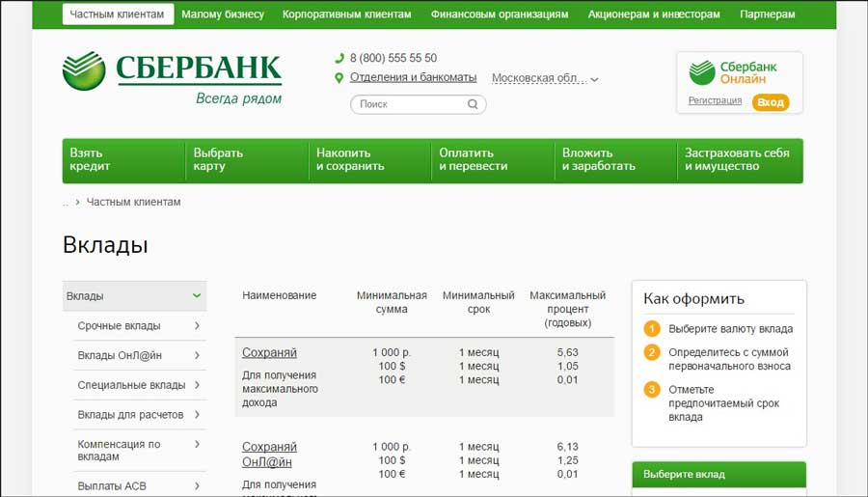The width and height of the screenshot is (868, 497).
Task: Switch to Малому бизнесу tab
Action: coord(221,14)
